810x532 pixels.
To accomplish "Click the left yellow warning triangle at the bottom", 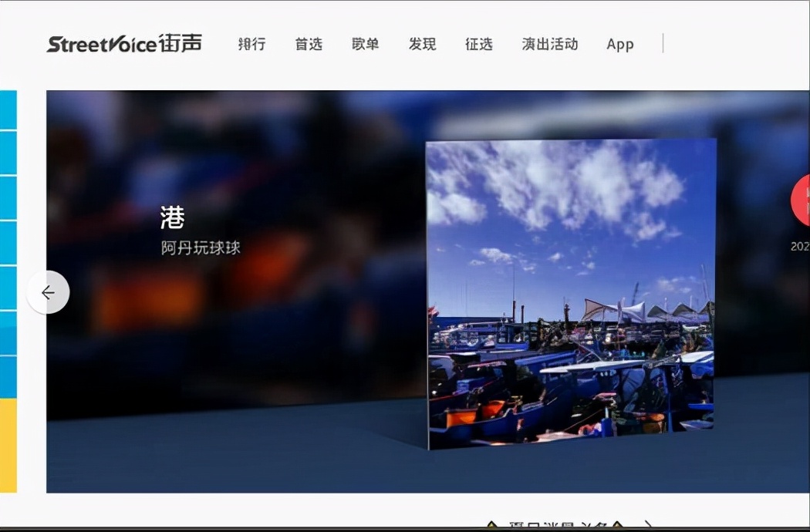I will click(491, 525).
